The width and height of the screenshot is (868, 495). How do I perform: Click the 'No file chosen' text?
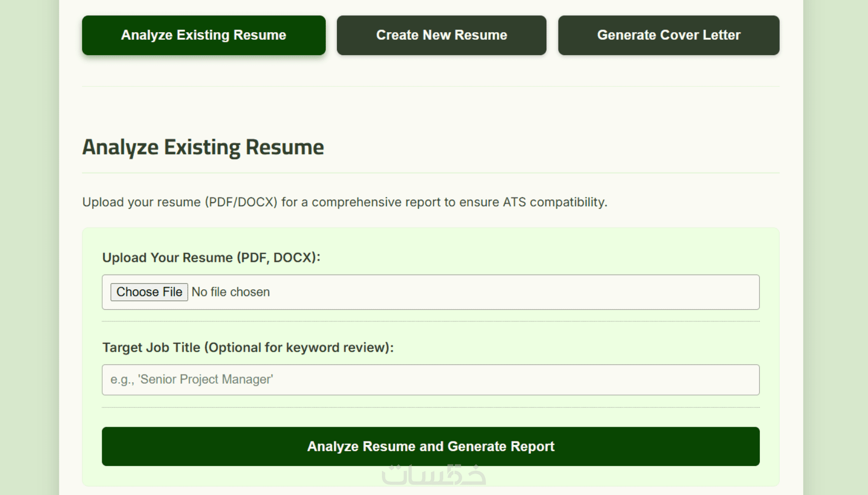pyautogui.click(x=231, y=292)
